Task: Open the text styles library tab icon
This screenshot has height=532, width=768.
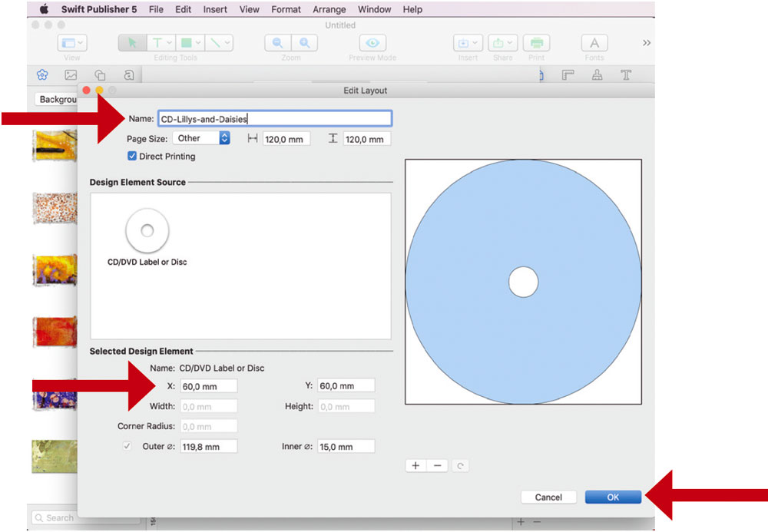Action: (129, 75)
